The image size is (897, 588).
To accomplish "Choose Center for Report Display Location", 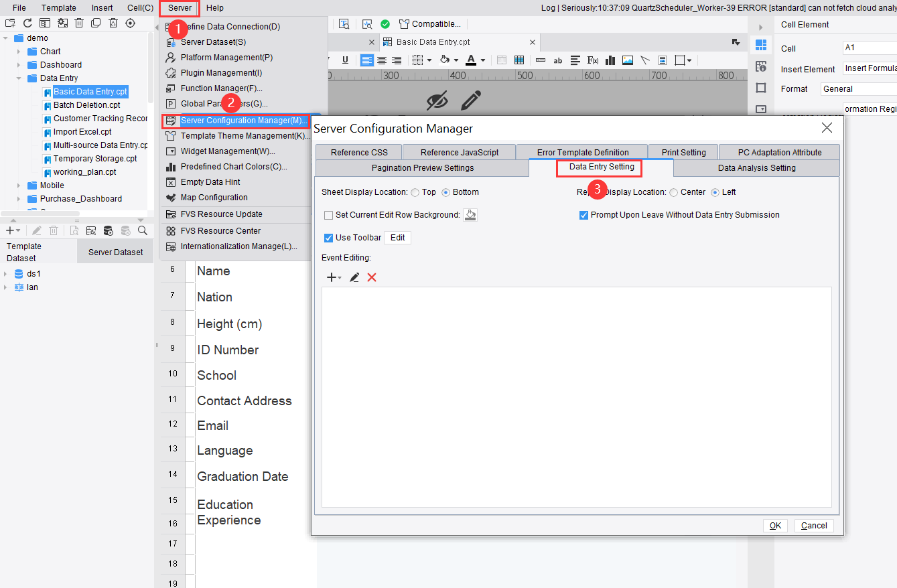I will point(673,192).
